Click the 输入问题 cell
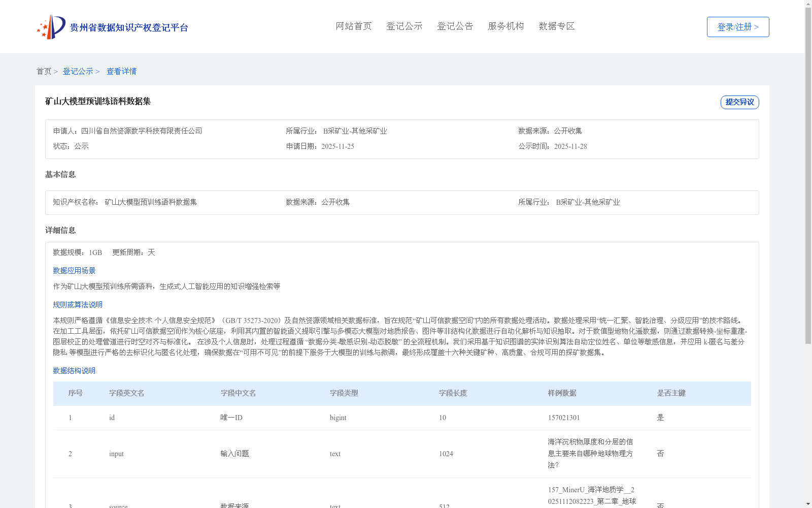Viewport: 812px width, 508px height. pyautogui.click(x=234, y=454)
